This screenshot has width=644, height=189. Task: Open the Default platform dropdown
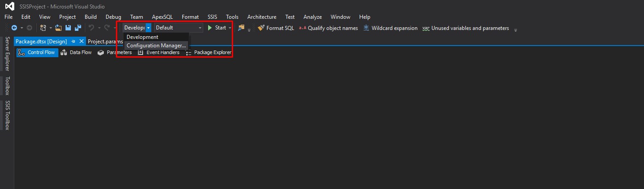[178, 28]
